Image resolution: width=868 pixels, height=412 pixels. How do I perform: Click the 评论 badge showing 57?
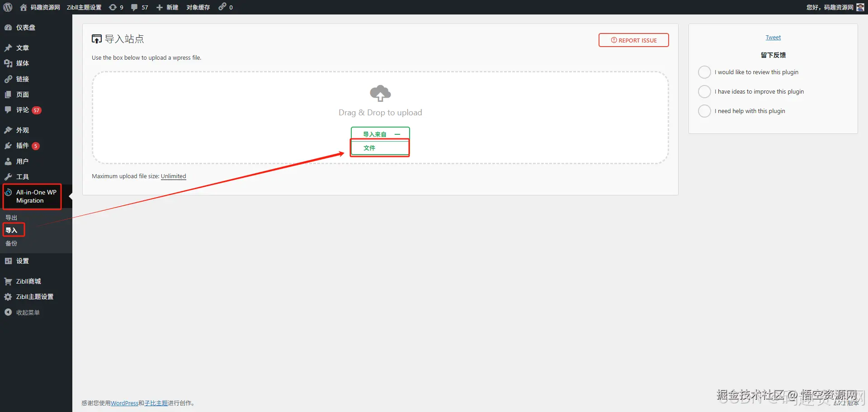(37, 110)
